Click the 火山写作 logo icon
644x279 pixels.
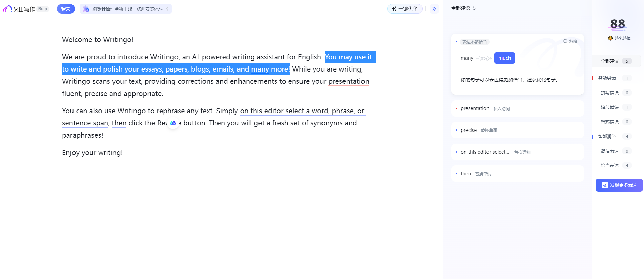pyautogui.click(x=7, y=9)
